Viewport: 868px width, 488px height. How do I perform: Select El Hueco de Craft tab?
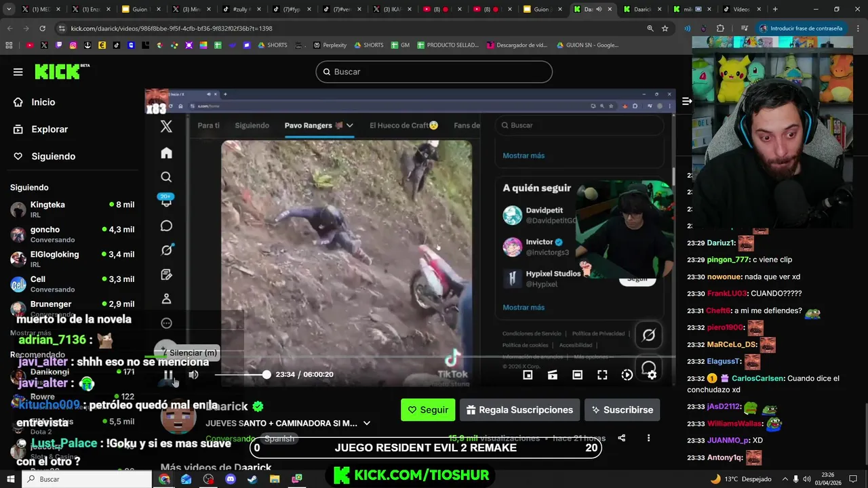(x=403, y=125)
